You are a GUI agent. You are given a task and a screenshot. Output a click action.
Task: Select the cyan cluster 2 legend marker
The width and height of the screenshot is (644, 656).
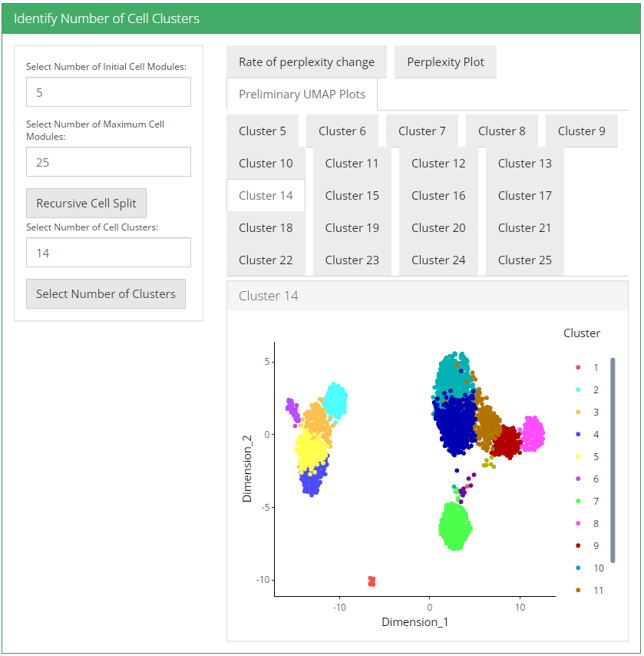tap(576, 390)
